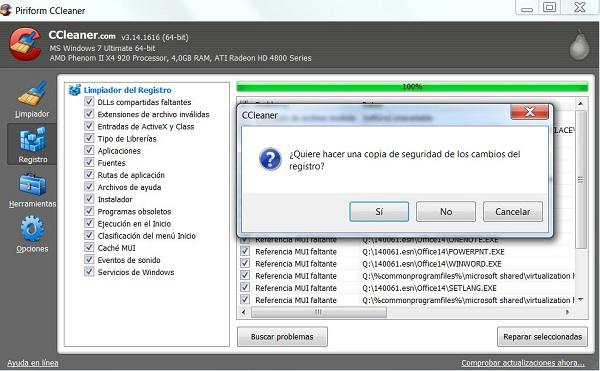
Task: Select the Q:\140061.esn\Office14\SETLANG.EXE entry
Action: 429,288
